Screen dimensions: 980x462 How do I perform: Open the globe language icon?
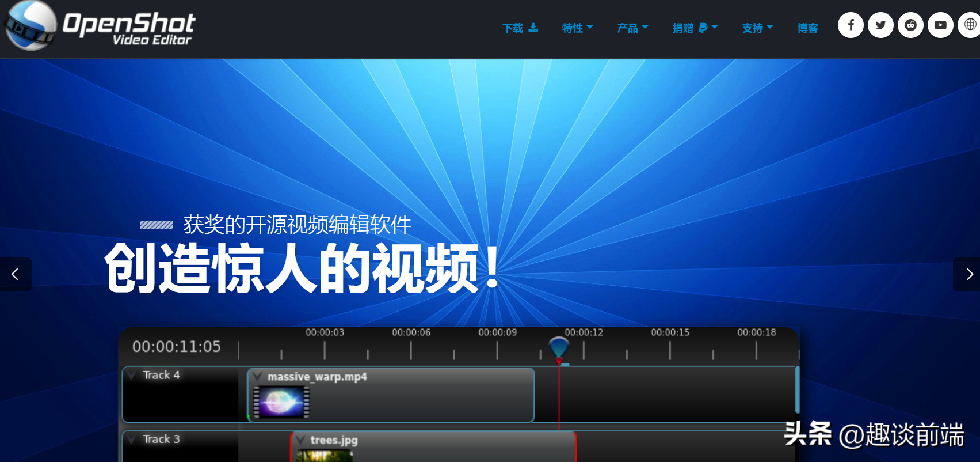click(x=970, y=25)
